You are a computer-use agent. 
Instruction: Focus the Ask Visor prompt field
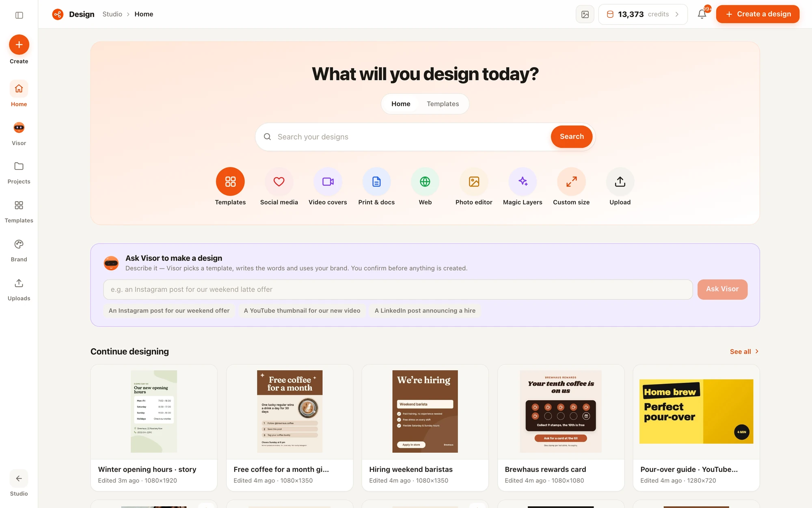pos(398,289)
